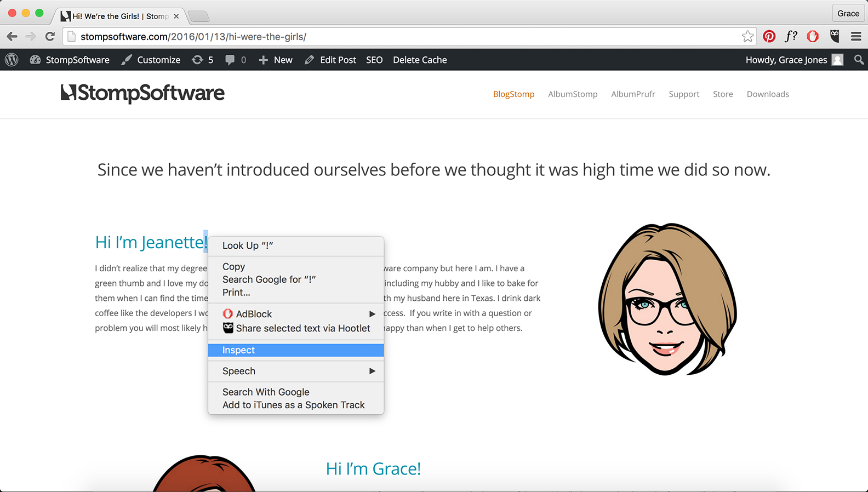The image size is (868, 492).
Task: Click the page info icon in address bar
Action: point(72,37)
